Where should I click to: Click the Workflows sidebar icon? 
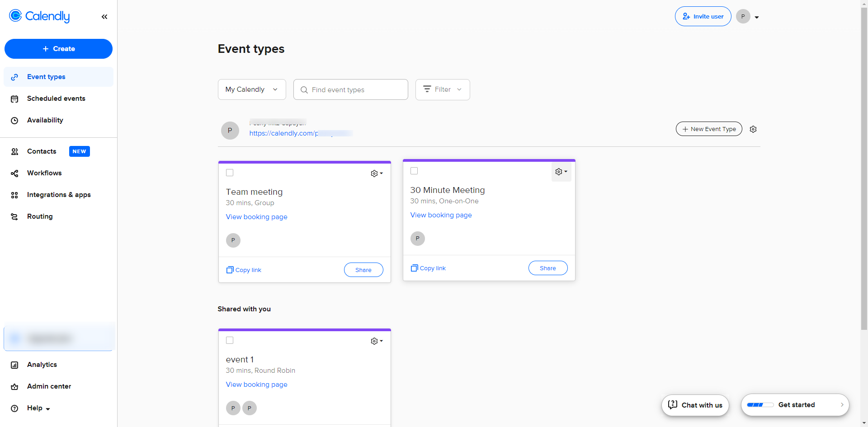coord(14,174)
